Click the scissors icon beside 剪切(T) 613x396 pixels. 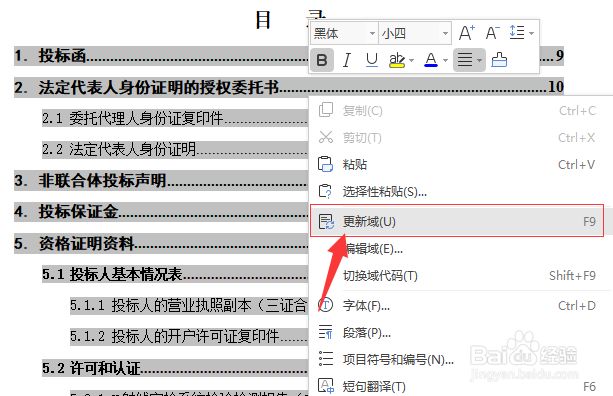click(x=326, y=137)
